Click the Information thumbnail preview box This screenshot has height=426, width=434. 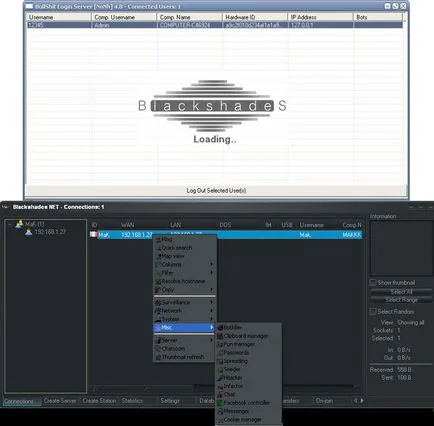click(401, 248)
